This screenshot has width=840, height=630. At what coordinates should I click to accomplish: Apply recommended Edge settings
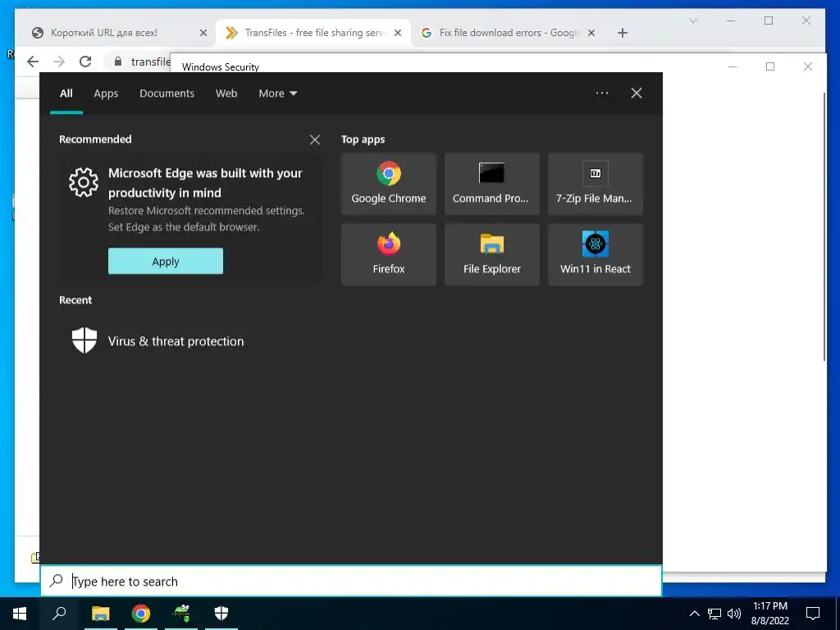pyautogui.click(x=166, y=261)
